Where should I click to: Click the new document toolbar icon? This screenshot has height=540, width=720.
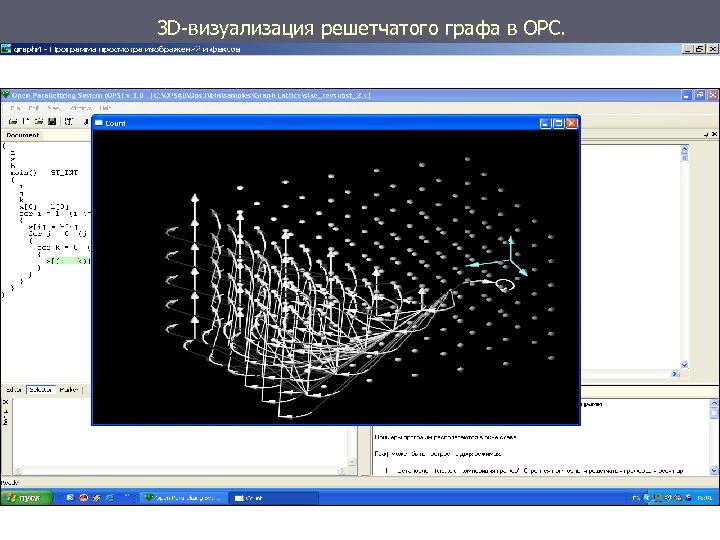tap(26, 121)
